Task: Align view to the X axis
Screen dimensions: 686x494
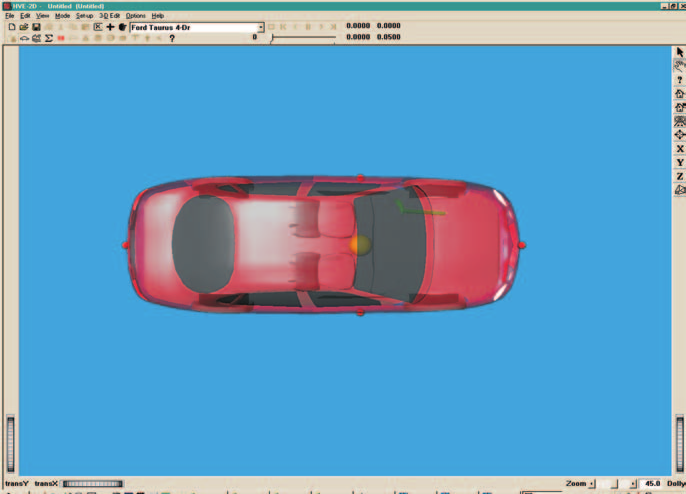Action: (679, 149)
